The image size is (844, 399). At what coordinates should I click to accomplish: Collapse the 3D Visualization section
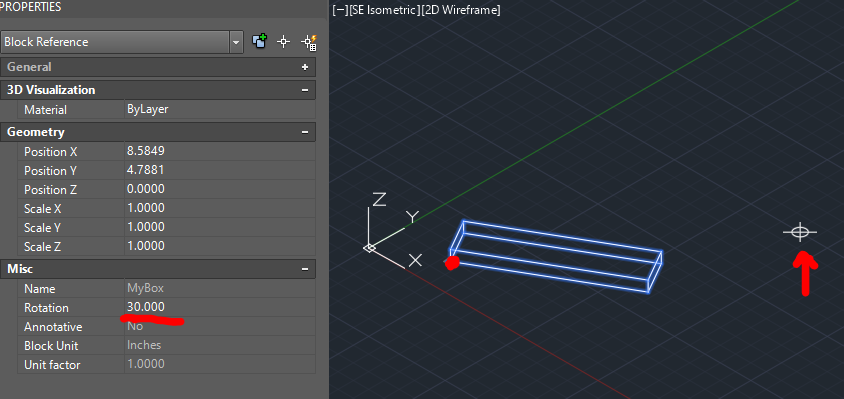[x=305, y=90]
